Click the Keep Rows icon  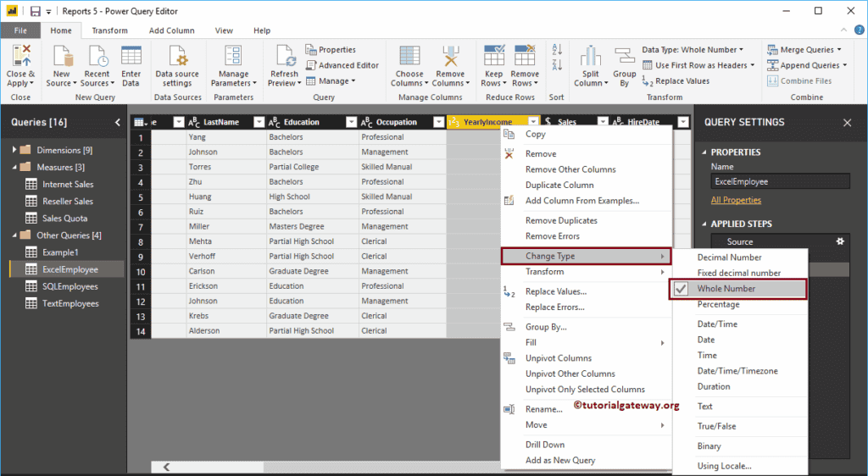tap(494, 56)
